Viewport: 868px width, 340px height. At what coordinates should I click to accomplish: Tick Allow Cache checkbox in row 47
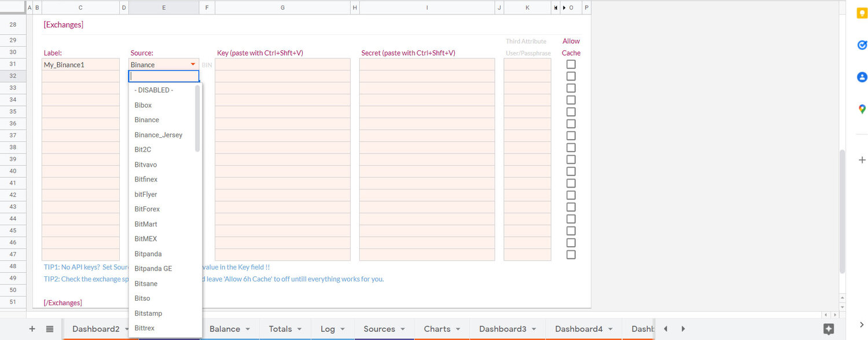pos(571,254)
